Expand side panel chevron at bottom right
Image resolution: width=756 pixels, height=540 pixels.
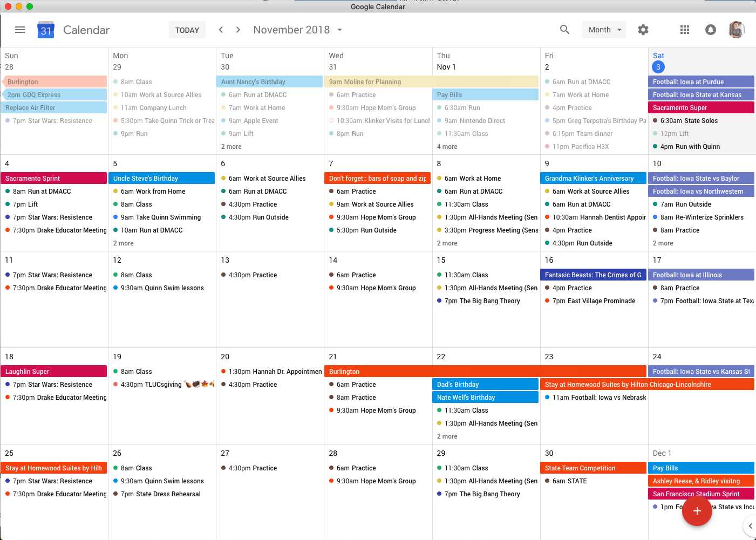750,525
